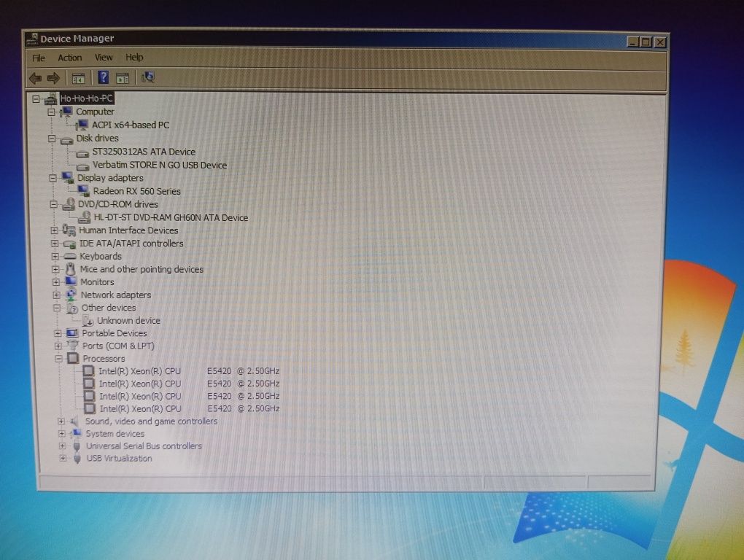Toggle the console tree toolbar icon

pyautogui.click(x=78, y=78)
